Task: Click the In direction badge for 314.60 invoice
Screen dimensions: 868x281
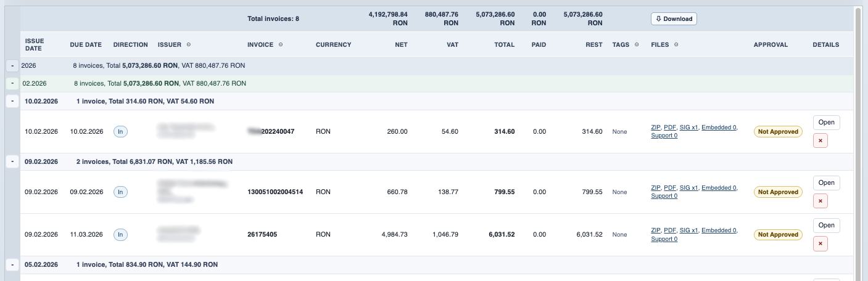Action: click(x=120, y=131)
